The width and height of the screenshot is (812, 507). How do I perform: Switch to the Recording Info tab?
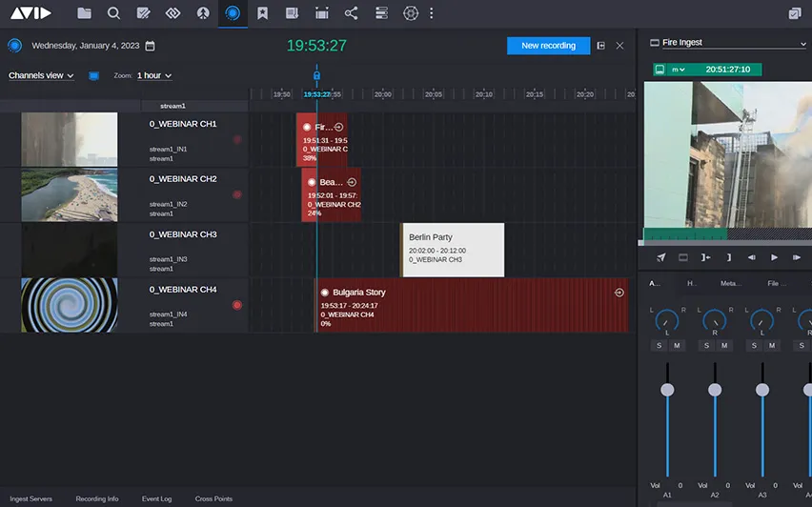tap(97, 498)
